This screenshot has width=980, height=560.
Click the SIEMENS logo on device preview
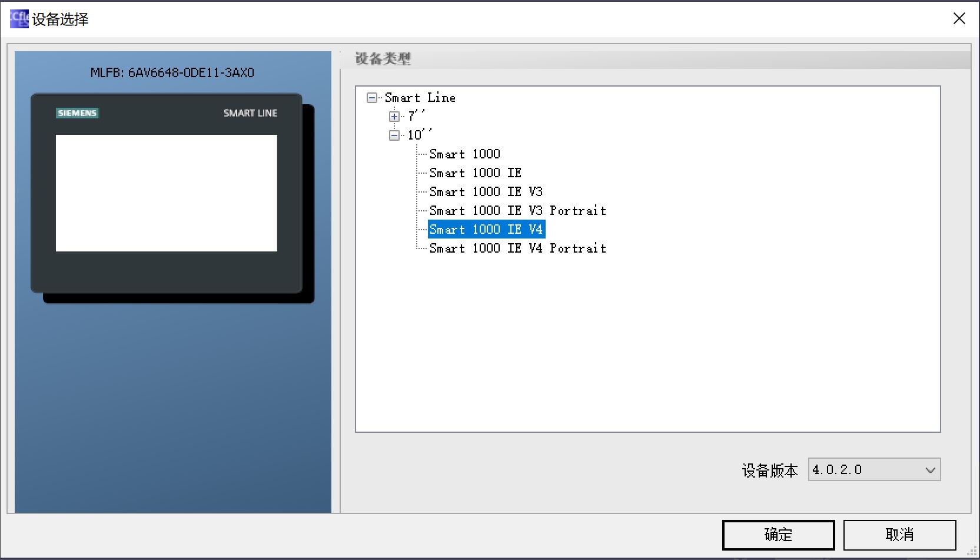click(x=77, y=113)
